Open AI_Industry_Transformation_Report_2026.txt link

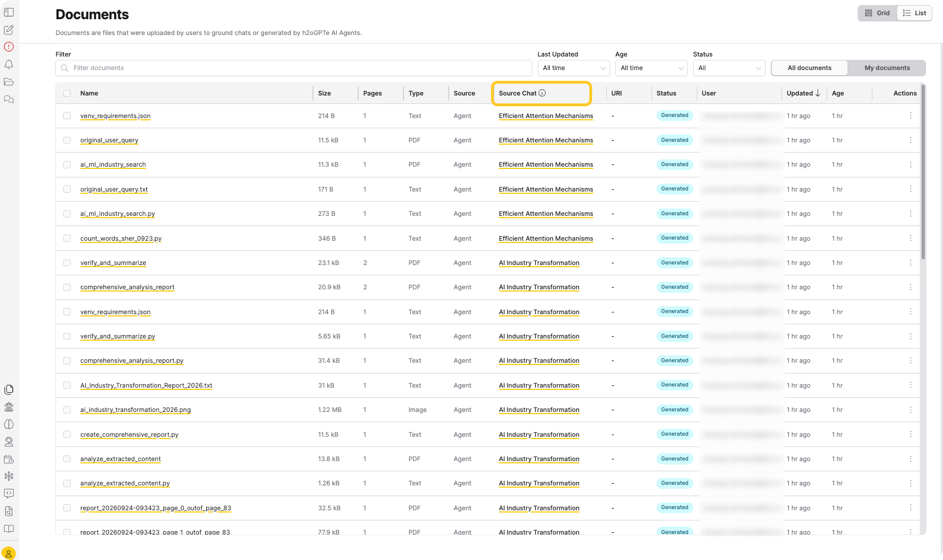(x=146, y=385)
